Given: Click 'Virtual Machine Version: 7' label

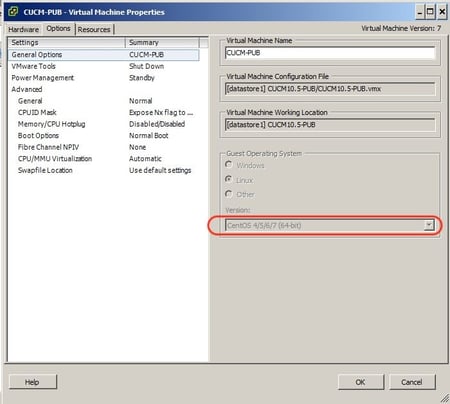Looking at the screenshot, I should tap(401, 28).
